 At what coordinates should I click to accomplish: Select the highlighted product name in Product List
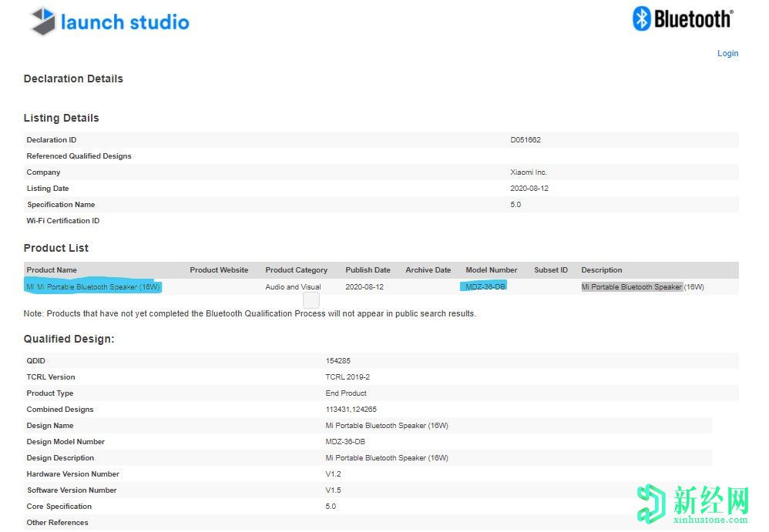click(x=93, y=287)
